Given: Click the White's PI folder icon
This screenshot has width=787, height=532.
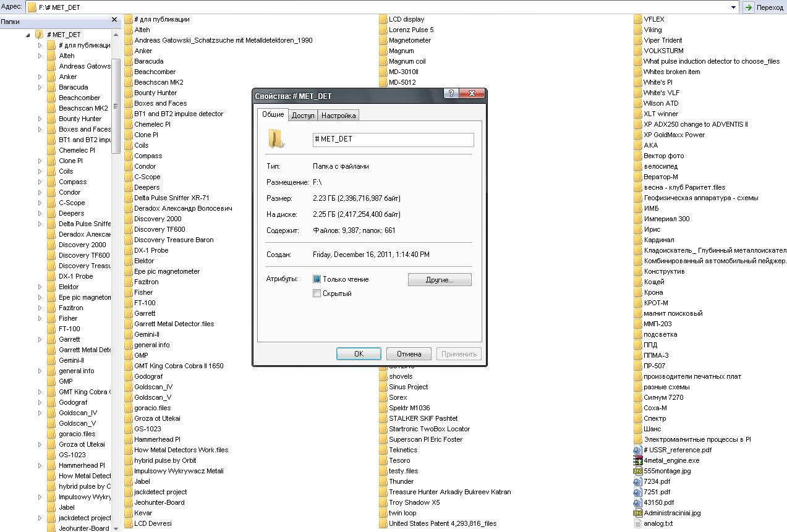Looking at the screenshot, I should coord(638,82).
